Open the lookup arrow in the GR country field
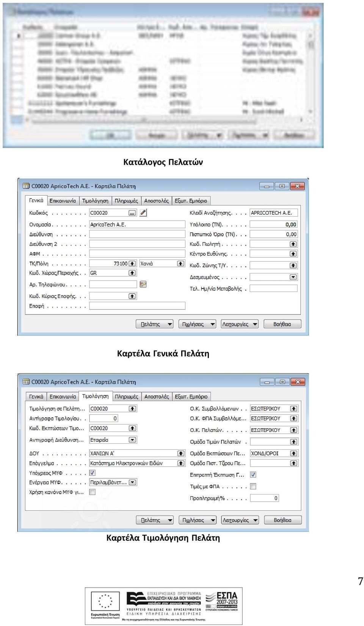364x626 pixels. (132, 273)
